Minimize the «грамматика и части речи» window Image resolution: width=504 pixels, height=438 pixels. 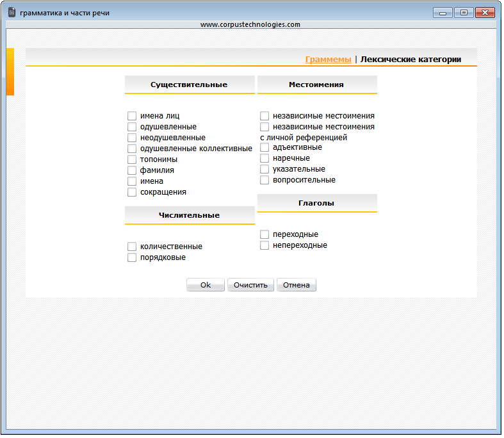(x=443, y=13)
